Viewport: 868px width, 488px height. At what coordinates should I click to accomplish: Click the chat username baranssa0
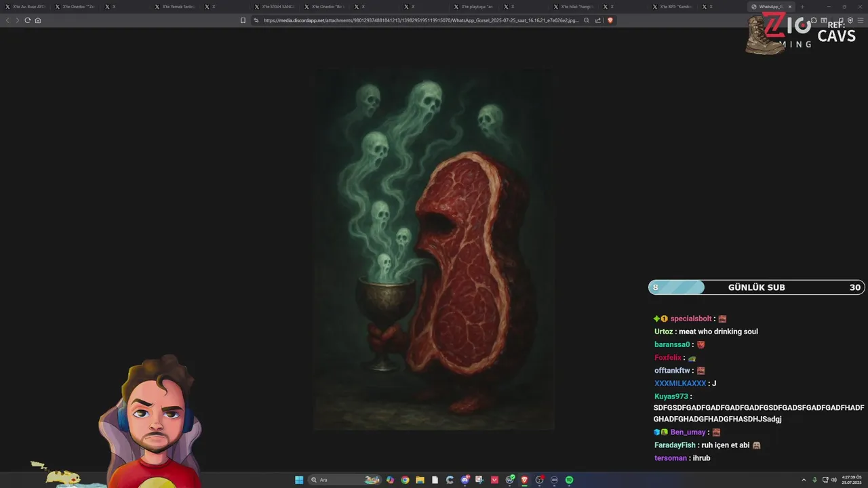tap(672, 344)
